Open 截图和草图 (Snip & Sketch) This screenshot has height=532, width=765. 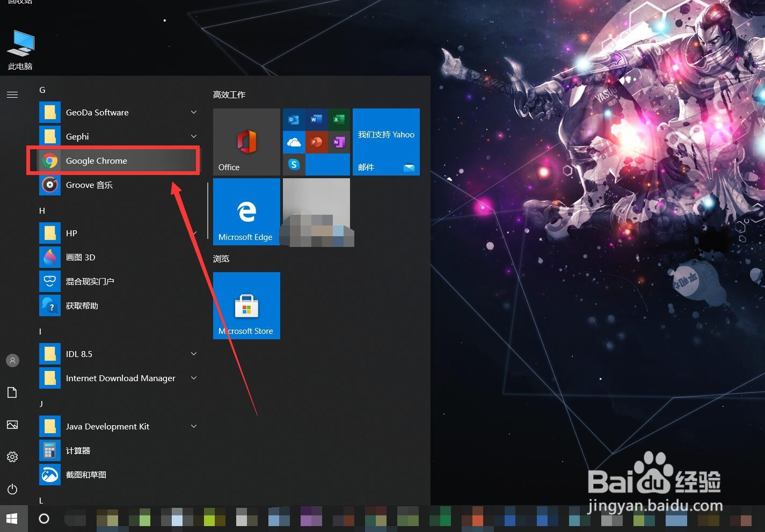[118, 475]
